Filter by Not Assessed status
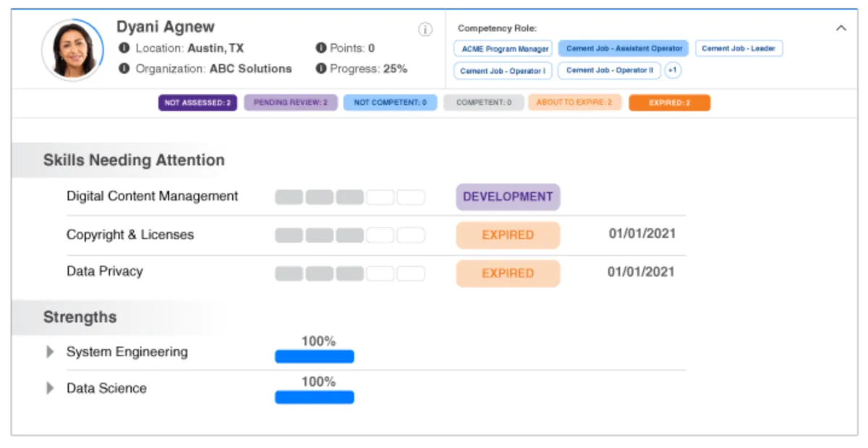This screenshot has width=868, height=448. pyautogui.click(x=197, y=103)
